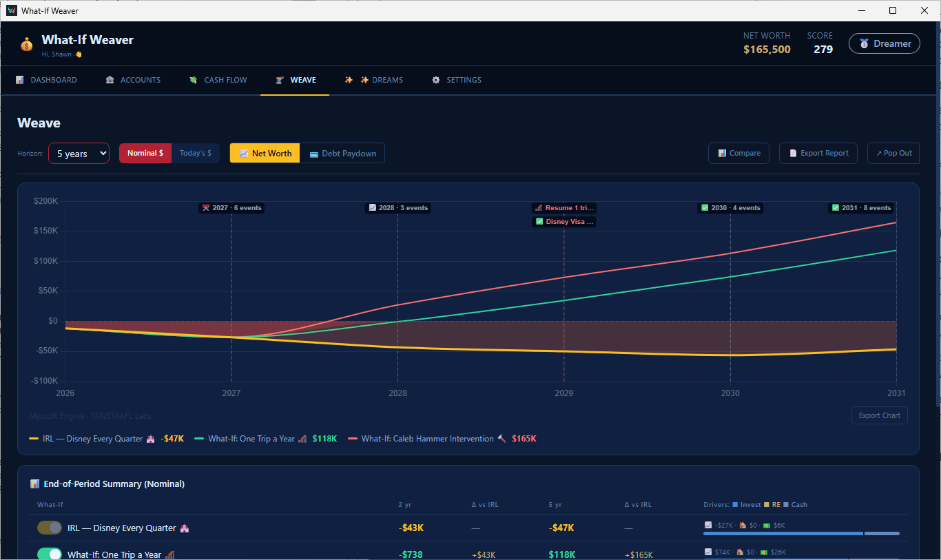The width and height of the screenshot is (941, 560).
Task: Click the +$165K delta vs IRL cell
Action: 639,555
